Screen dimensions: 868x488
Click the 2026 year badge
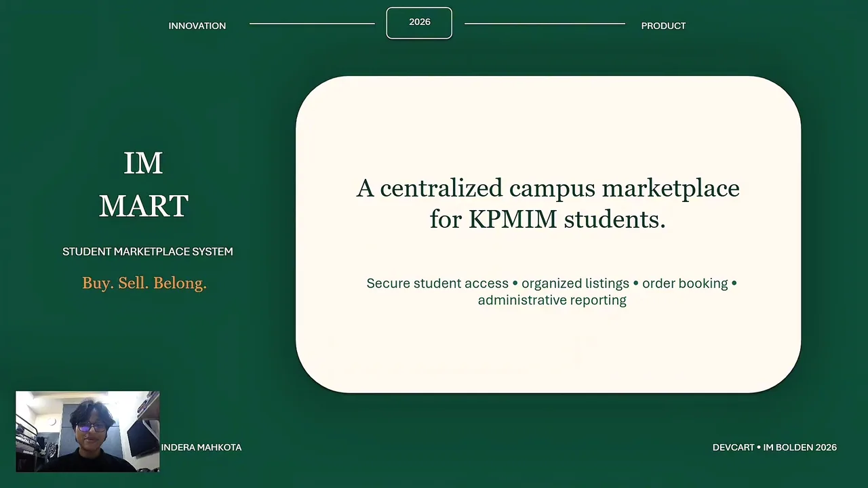pos(419,23)
